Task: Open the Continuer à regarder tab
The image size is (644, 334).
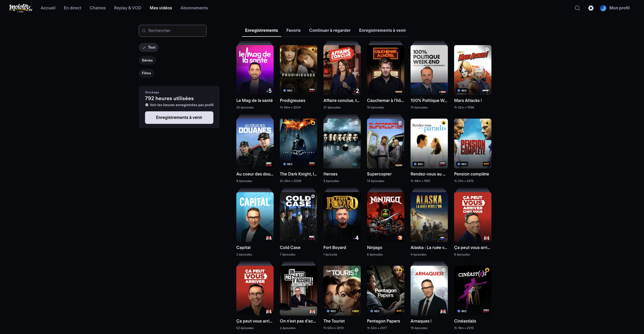Action: tap(330, 31)
